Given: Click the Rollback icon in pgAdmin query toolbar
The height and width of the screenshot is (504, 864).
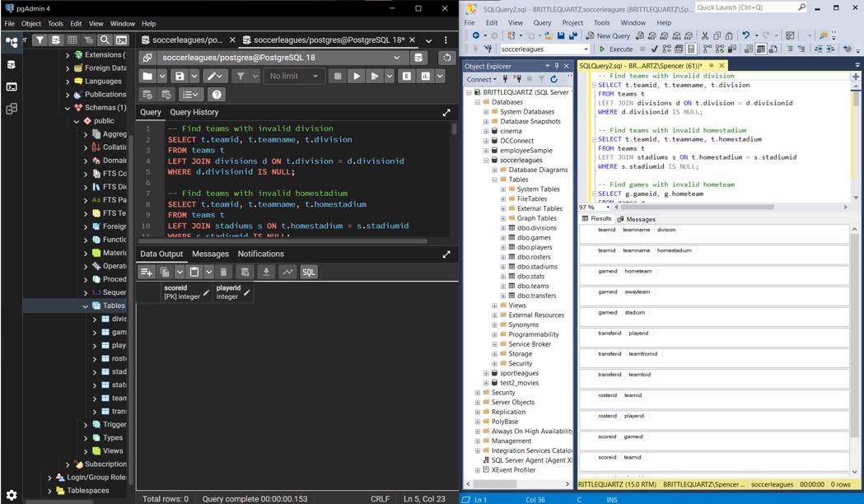Looking at the screenshot, I should click(166, 94).
